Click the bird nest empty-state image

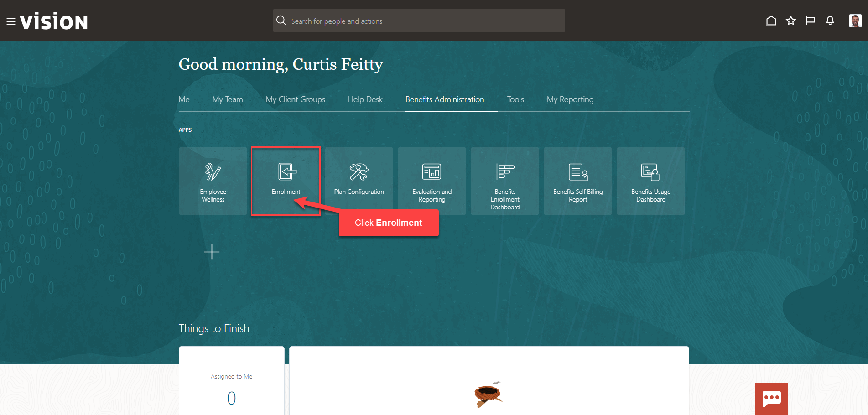point(489,394)
